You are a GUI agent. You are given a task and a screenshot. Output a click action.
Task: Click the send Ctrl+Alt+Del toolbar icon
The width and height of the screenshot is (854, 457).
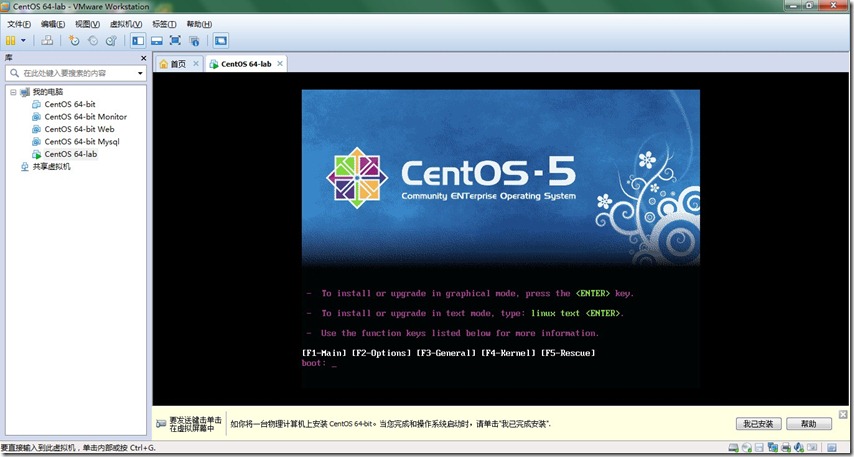point(47,40)
